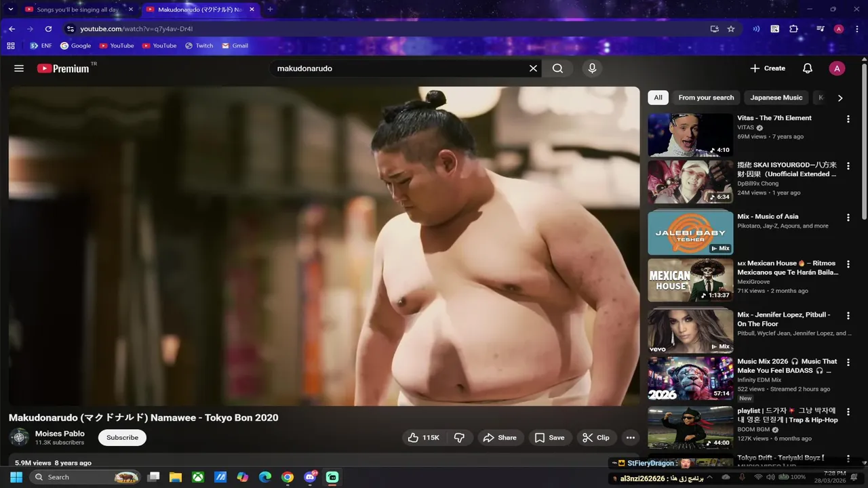868x488 pixels.
Task: Open Gmail bookmark
Action: point(234,46)
